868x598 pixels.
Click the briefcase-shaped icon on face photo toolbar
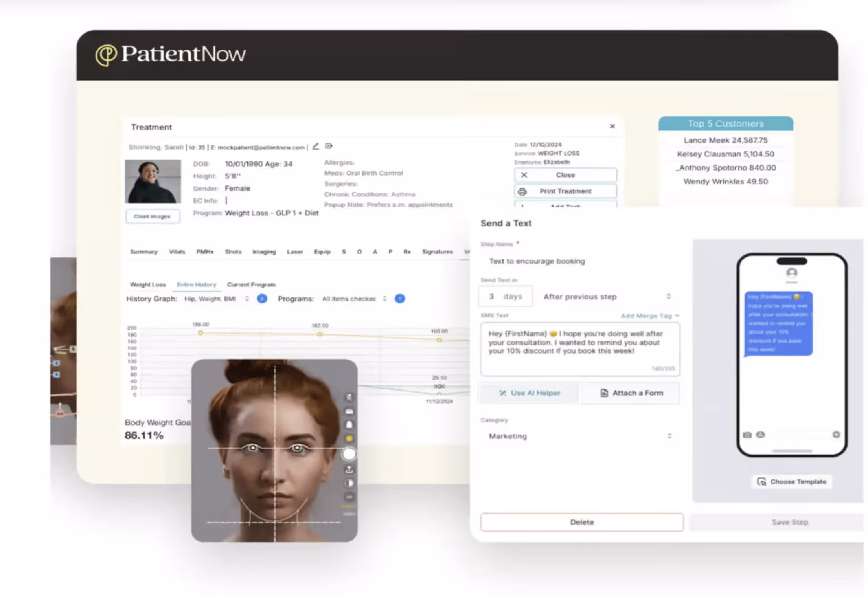pos(349,411)
